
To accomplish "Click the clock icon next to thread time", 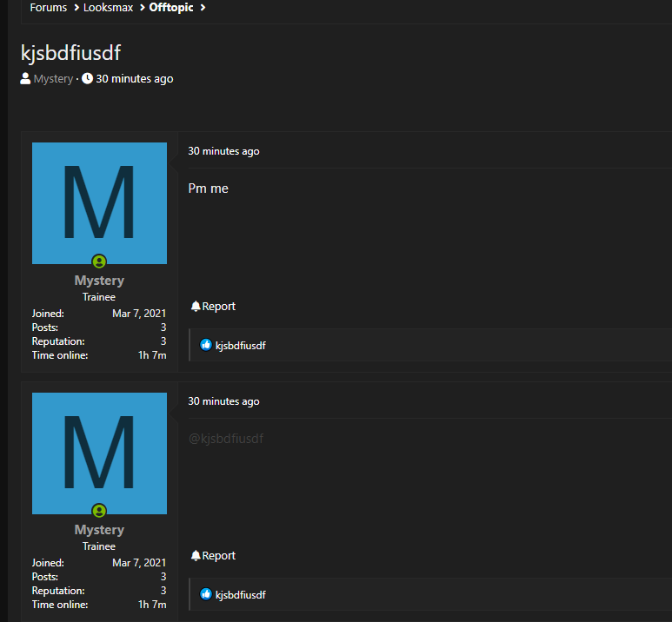I will click(88, 79).
